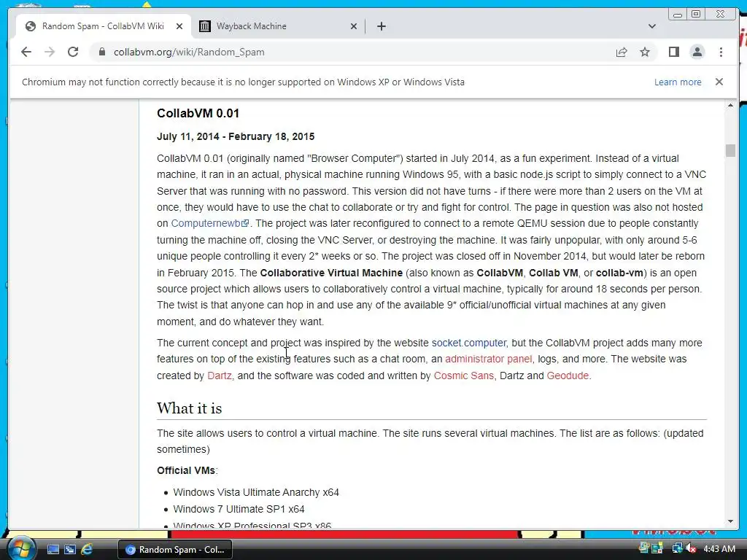Open the Windows Start orb
Screen dimensions: 747x560
(x=21, y=549)
